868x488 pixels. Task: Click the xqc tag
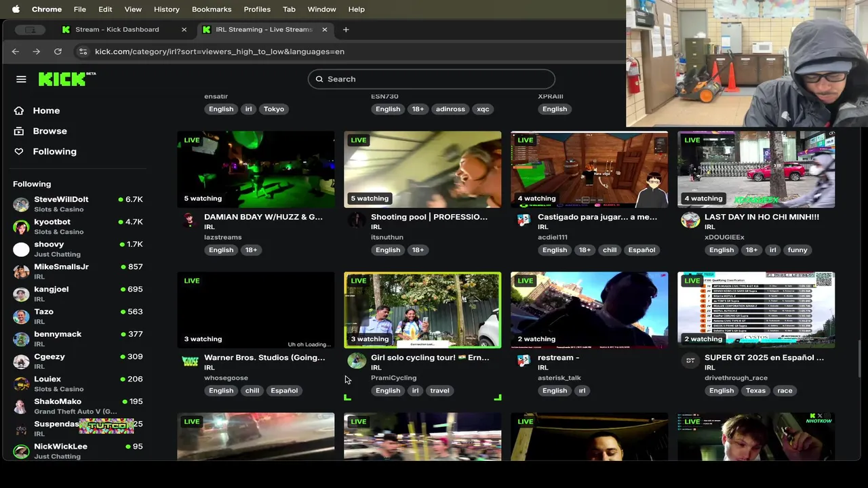click(x=483, y=109)
